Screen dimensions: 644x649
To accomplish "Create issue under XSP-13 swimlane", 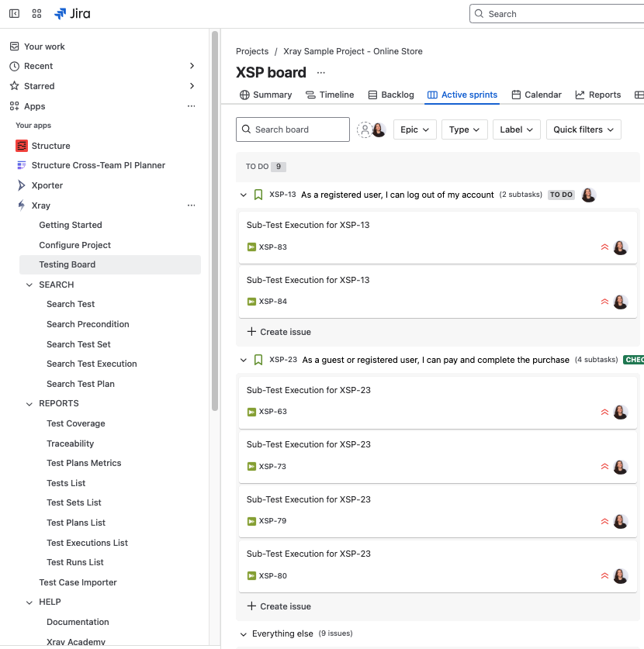I will pyautogui.click(x=279, y=332).
